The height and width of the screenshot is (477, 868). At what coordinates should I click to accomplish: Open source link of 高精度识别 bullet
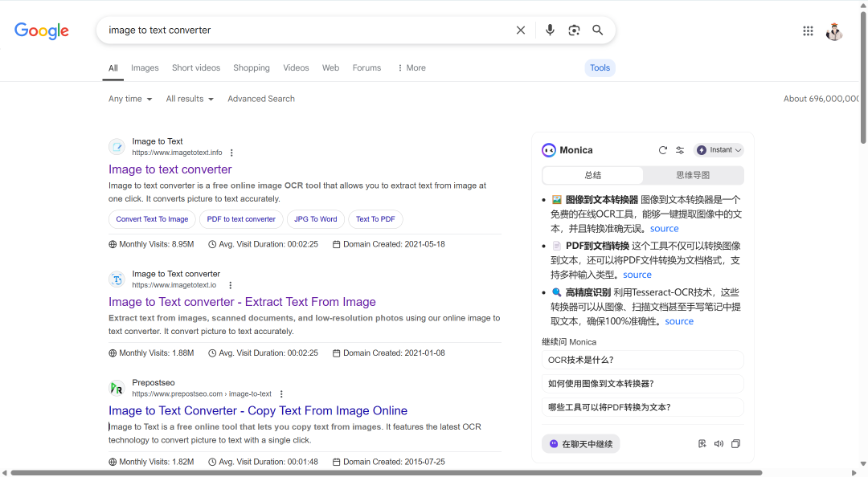coord(679,321)
